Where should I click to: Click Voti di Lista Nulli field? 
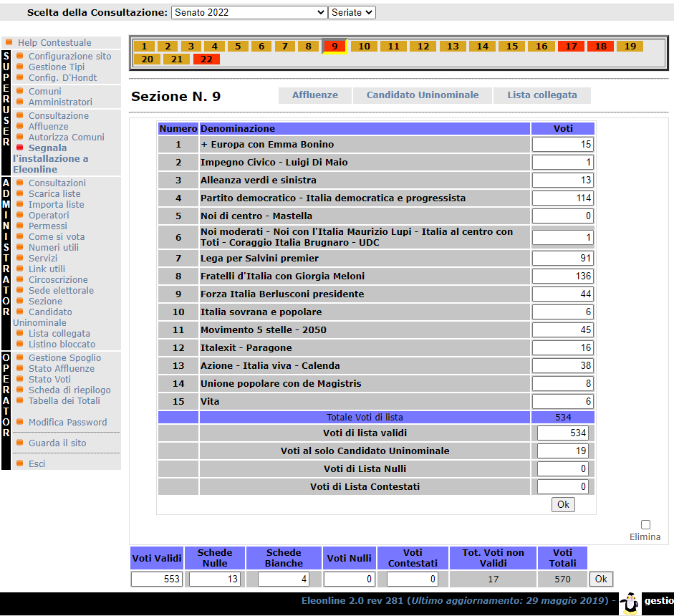point(563,469)
